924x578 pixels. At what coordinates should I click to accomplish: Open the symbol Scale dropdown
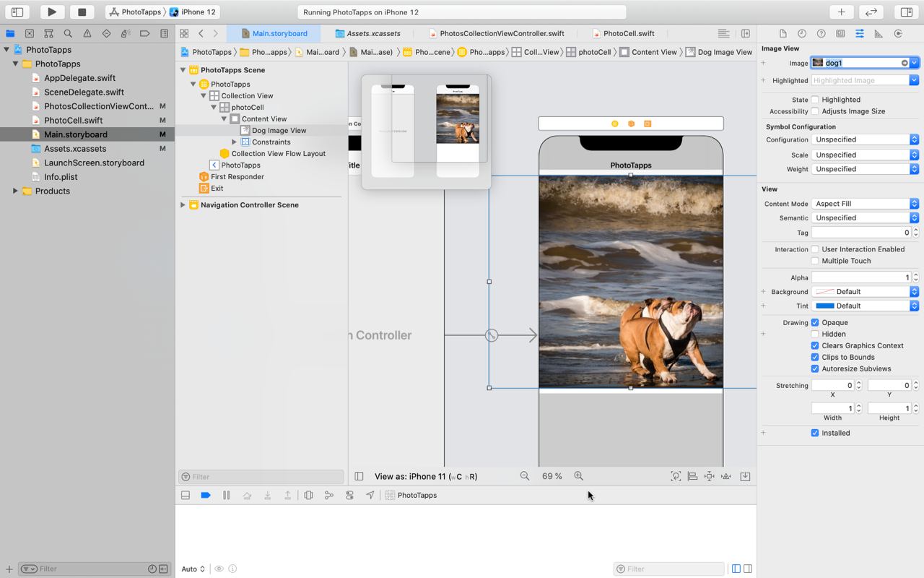(865, 155)
